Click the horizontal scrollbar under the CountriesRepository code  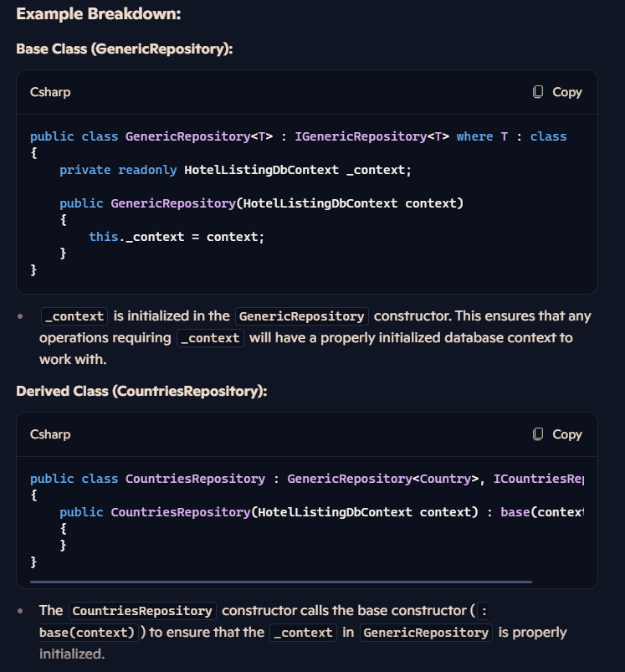coord(281,582)
